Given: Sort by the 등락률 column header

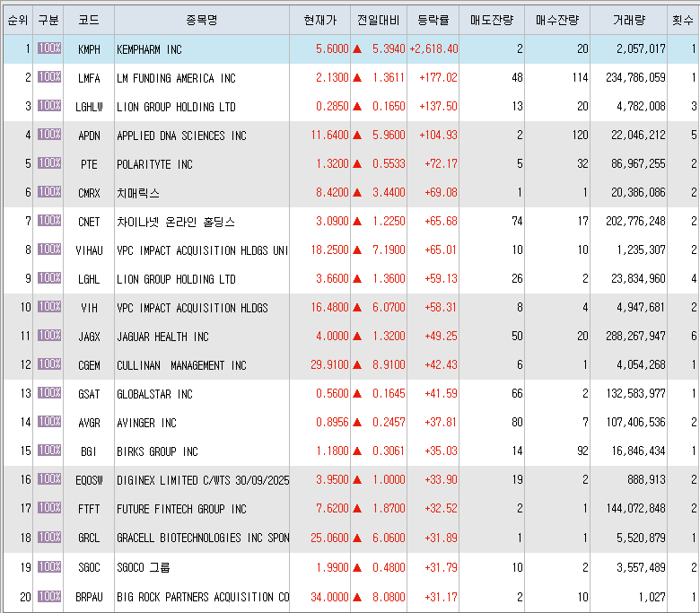Looking at the screenshot, I should [x=433, y=20].
